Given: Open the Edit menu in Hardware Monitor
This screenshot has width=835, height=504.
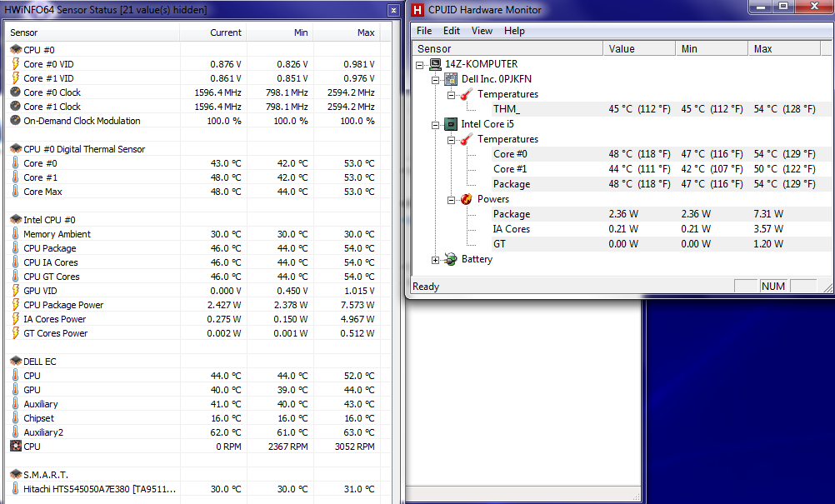Looking at the screenshot, I should [x=451, y=31].
